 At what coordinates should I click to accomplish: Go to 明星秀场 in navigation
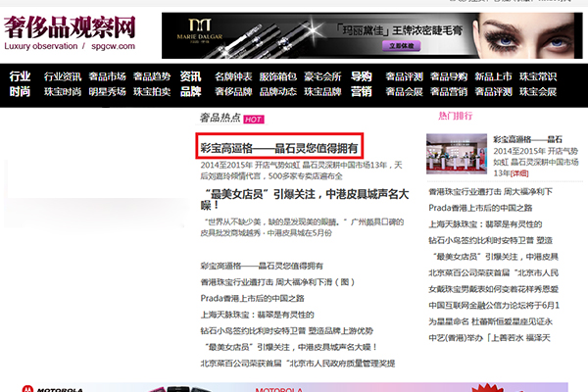pos(107,92)
